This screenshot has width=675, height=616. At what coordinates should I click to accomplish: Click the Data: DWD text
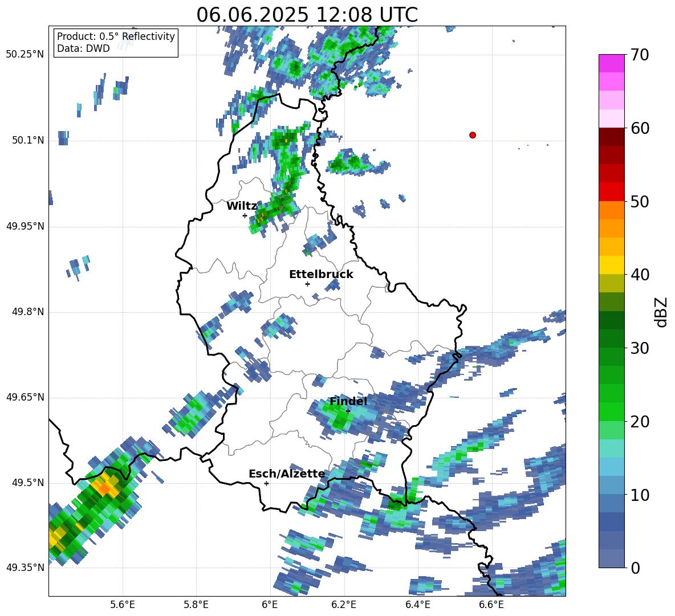[83, 48]
